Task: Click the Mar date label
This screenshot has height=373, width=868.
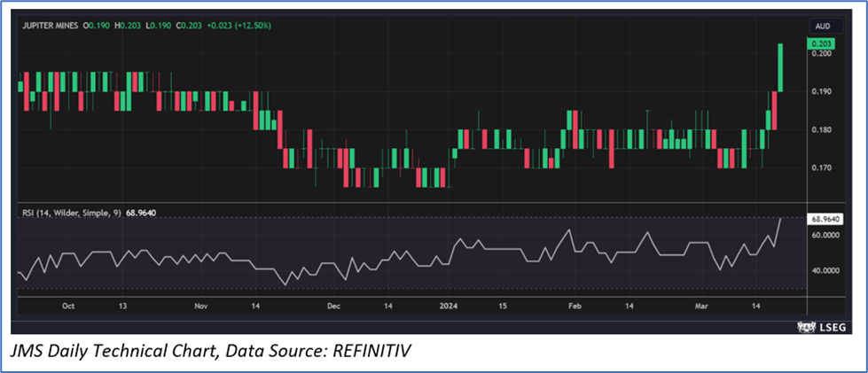Action: coord(701,306)
